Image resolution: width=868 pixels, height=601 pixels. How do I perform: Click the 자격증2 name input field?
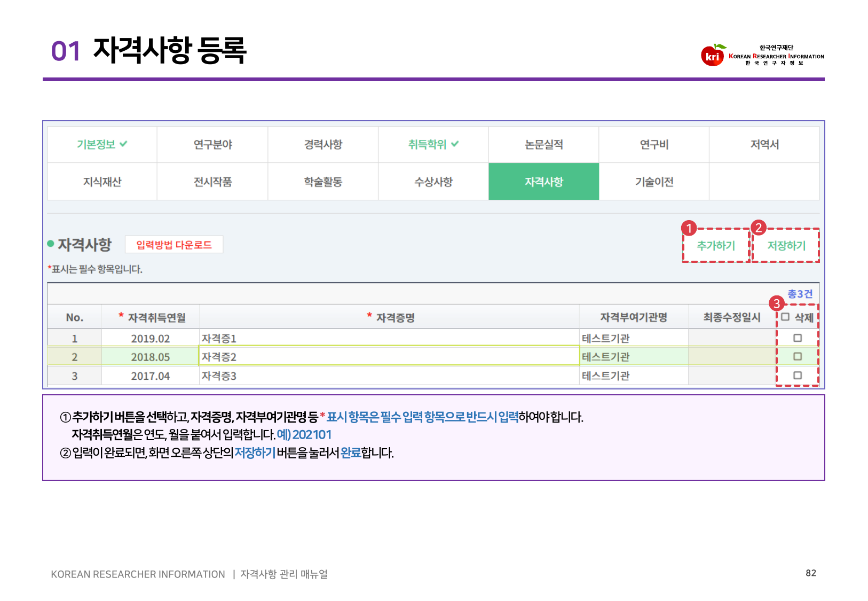[389, 356]
